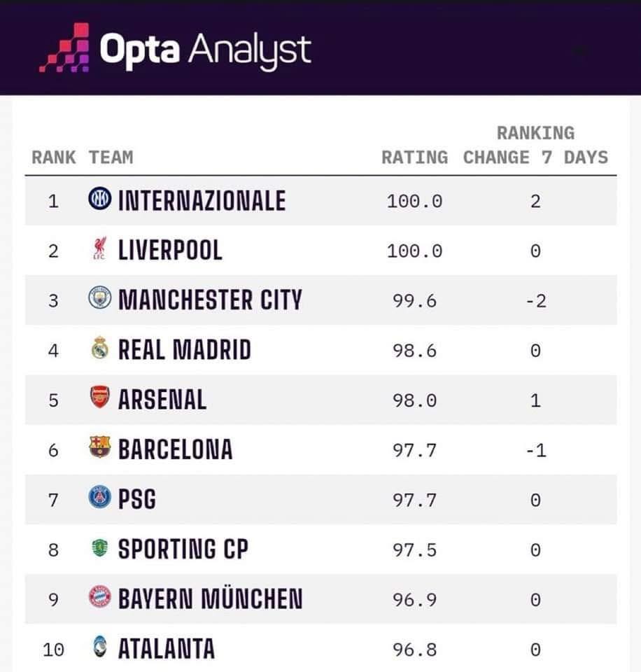
Task: Click the Liverpool club crest
Action: click(99, 251)
